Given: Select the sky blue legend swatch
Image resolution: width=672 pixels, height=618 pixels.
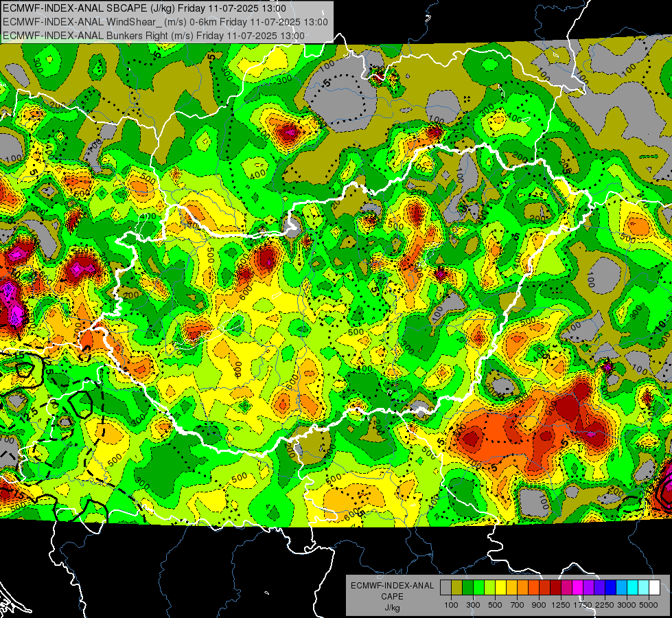Looking at the screenshot, I should click(x=622, y=588).
